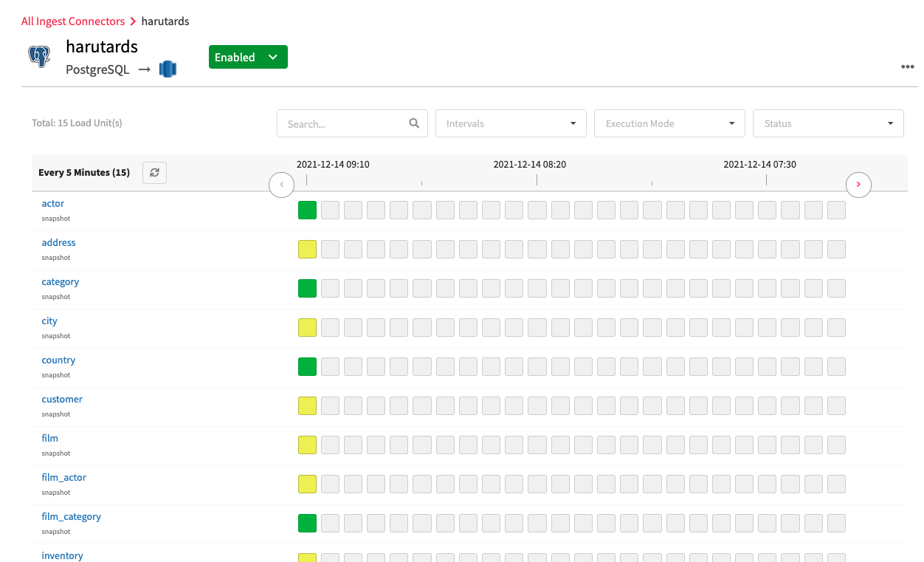924x562 pixels.
Task: Click the refresh icon beside Every 5 Minutes
Action: (x=154, y=172)
